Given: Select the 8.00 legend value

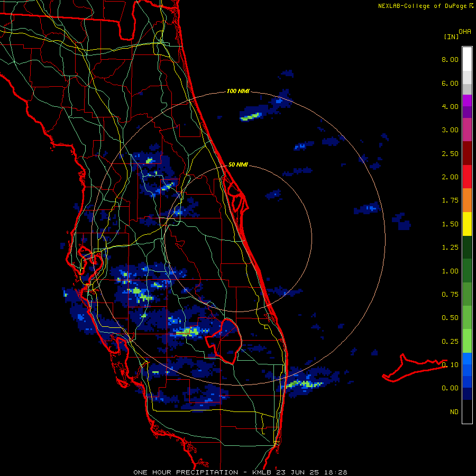Looking at the screenshot, I should coord(450,59).
